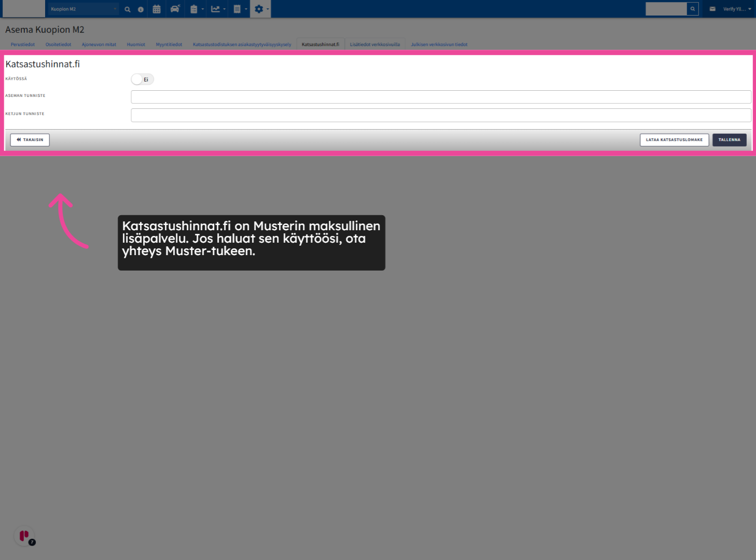The width and height of the screenshot is (756, 560).
Task: Open Lisätiedot verkkosivuilla tab
Action: tap(375, 45)
